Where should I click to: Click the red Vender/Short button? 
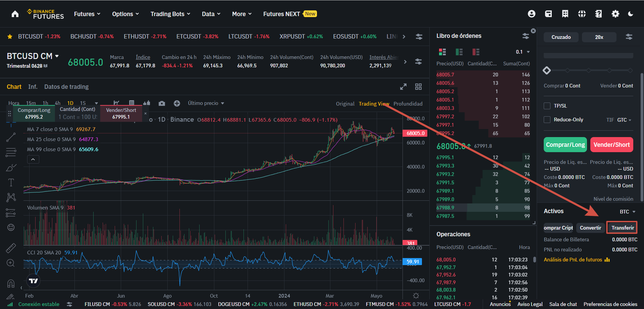611,145
